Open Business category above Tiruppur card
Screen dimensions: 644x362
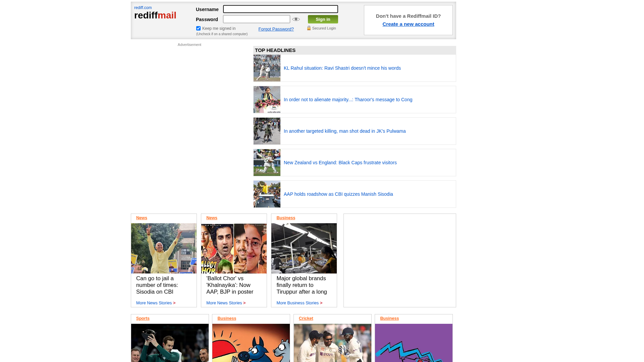click(286, 218)
